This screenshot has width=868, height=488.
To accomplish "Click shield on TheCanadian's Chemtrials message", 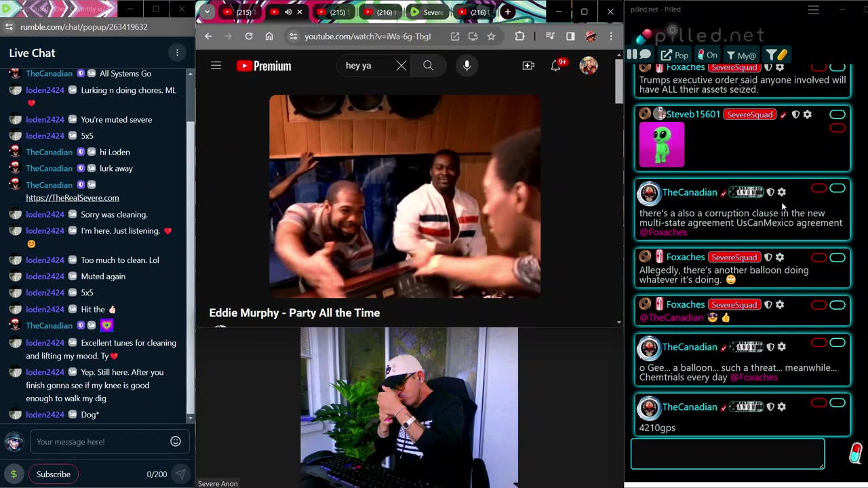I will (770, 347).
